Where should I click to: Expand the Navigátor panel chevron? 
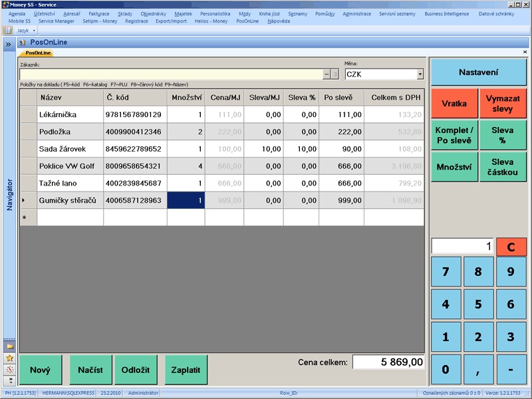[9, 45]
